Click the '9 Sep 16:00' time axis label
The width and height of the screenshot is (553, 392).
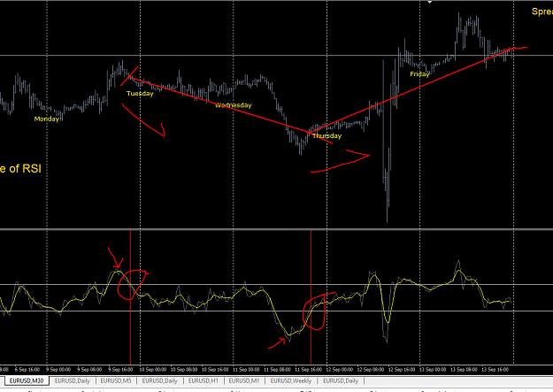[120, 370]
